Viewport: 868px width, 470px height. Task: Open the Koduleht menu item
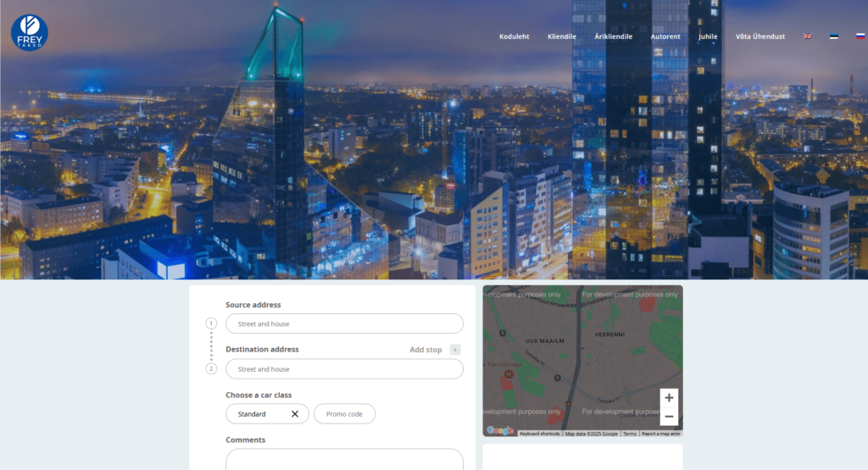point(515,36)
